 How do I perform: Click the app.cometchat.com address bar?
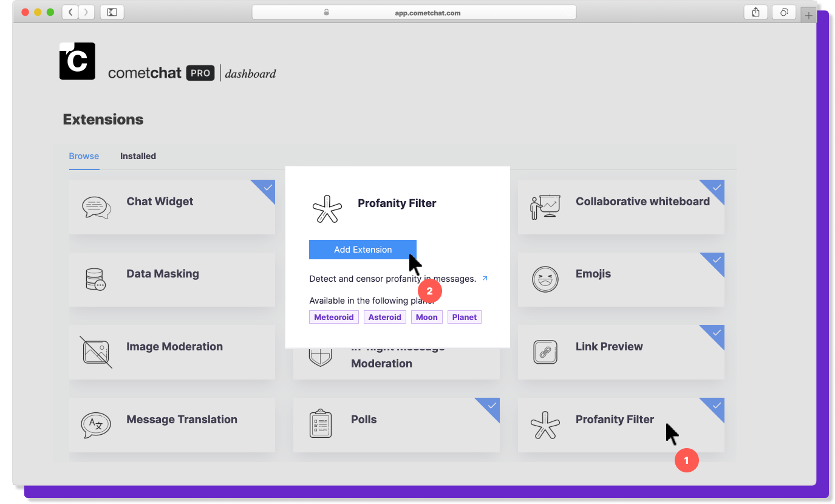[x=414, y=12]
